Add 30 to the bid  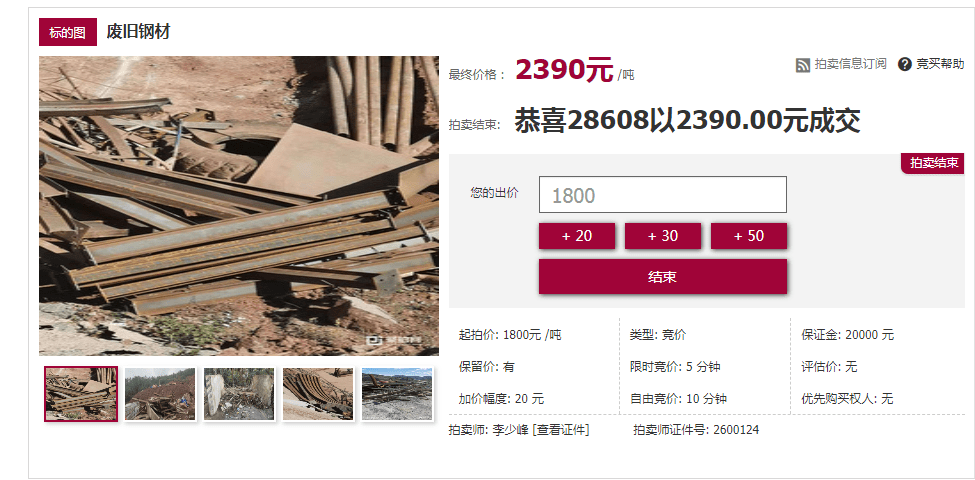click(x=663, y=236)
